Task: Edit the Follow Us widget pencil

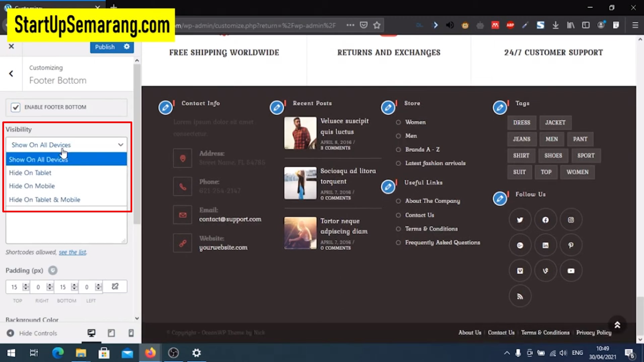Action: (500, 199)
